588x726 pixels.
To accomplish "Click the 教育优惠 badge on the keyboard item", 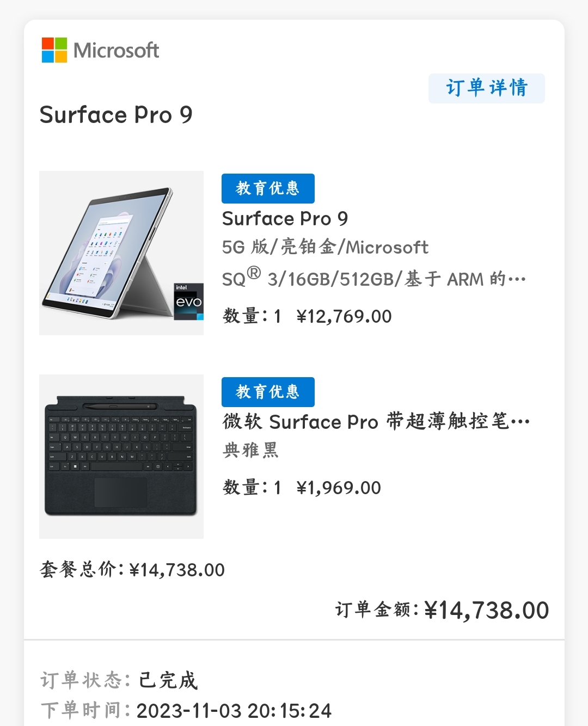I will pyautogui.click(x=268, y=391).
